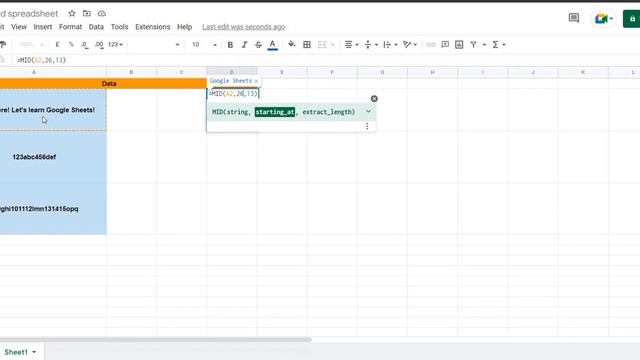Click the merge cells icon
The width and height of the screenshot is (640, 360).
pos(322,44)
